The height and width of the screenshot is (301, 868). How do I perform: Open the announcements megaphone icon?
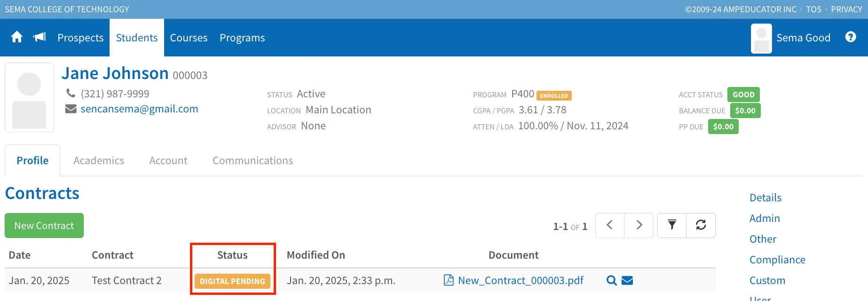click(39, 37)
